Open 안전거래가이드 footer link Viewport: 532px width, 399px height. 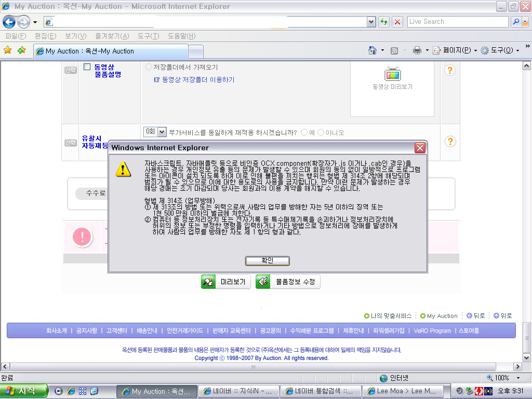coord(184,330)
